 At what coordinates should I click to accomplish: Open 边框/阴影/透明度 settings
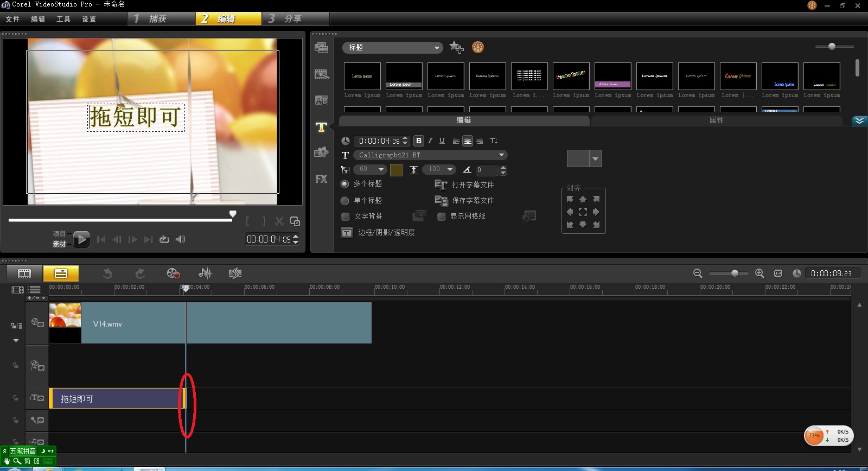pos(378,233)
